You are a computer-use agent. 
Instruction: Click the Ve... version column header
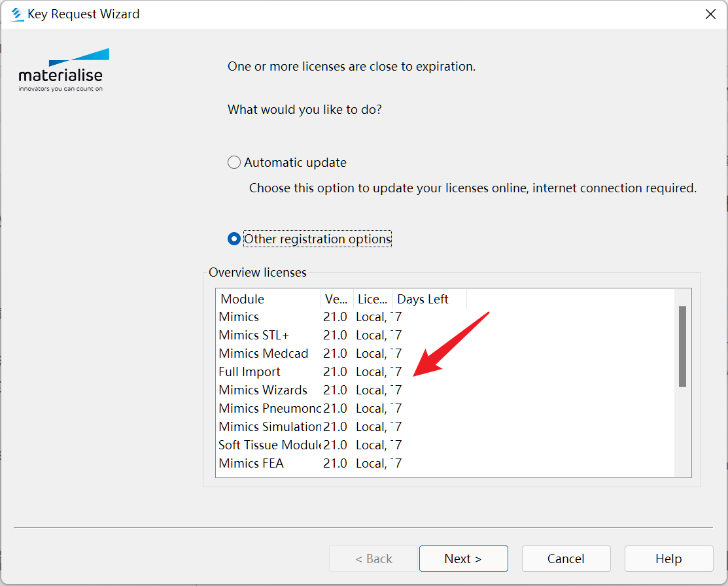pyautogui.click(x=337, y=299)
